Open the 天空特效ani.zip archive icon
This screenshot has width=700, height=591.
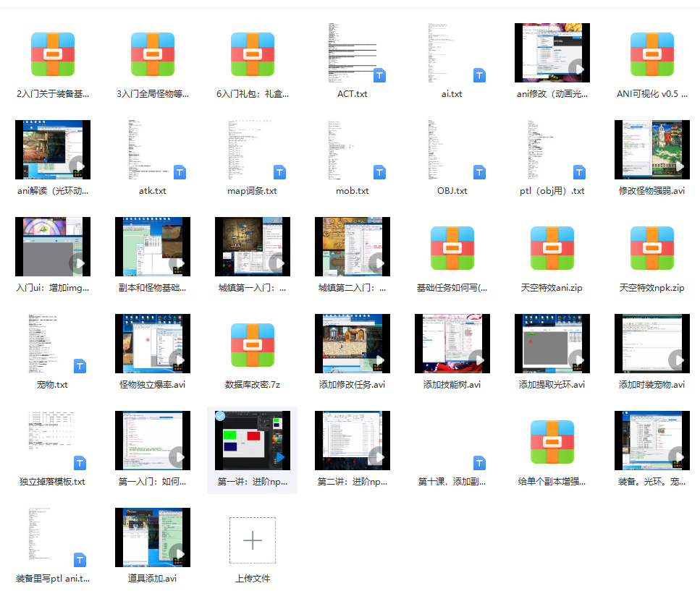pos(552,247)
